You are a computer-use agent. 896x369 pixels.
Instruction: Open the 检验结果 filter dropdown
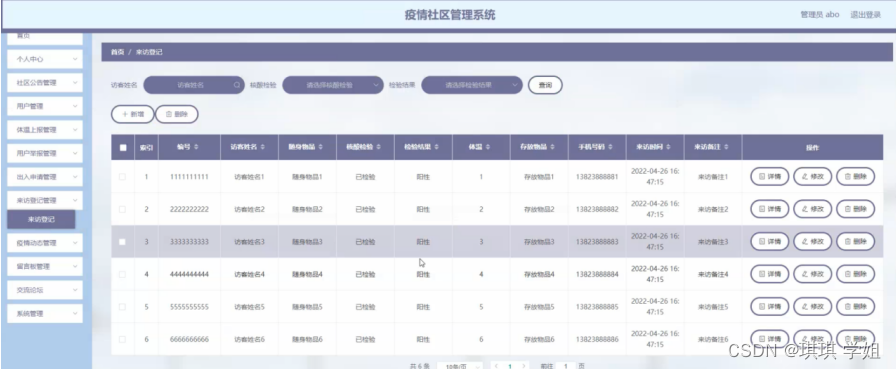tap(472, 85)
